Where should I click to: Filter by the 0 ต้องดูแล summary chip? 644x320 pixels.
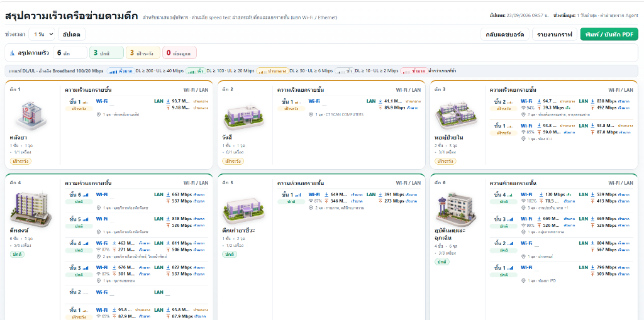pos(179,53)
